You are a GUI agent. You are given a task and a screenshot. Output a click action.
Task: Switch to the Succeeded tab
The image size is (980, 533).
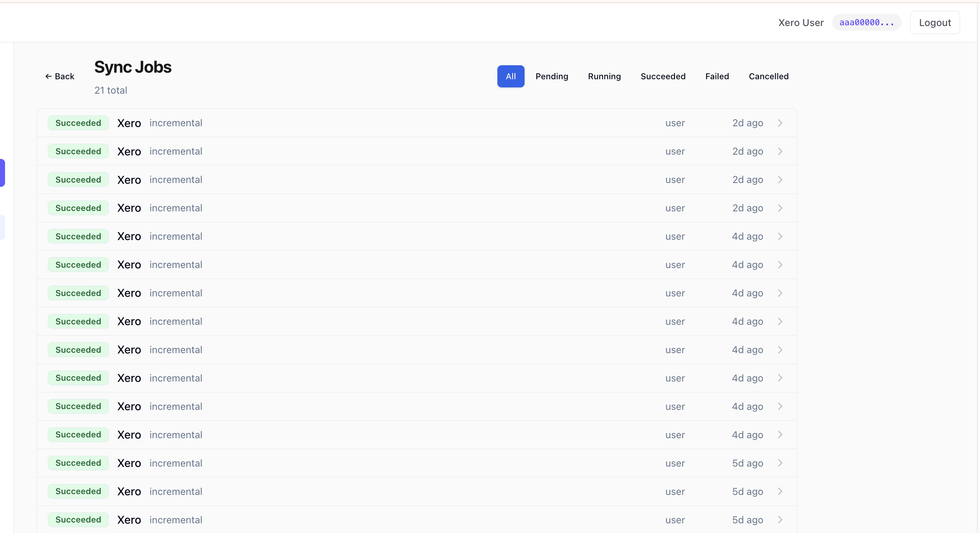(x=662, y=76)
